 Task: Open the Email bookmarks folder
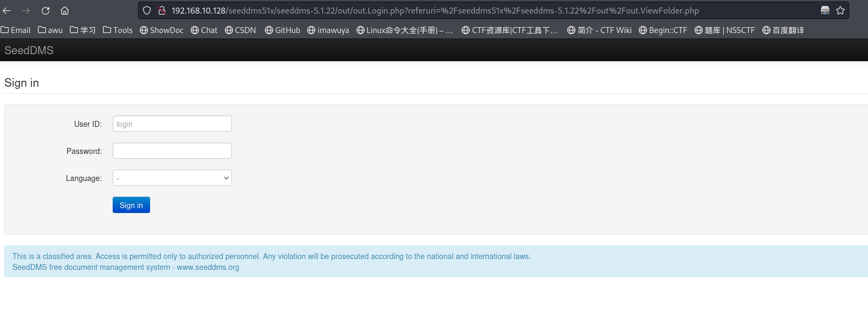click(x=16, y=30)
